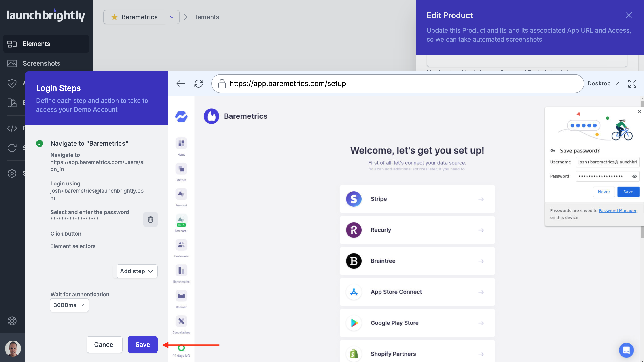
Task: Click the Username field in password popup
Action: pyautogui.click(x=608, y=162)
